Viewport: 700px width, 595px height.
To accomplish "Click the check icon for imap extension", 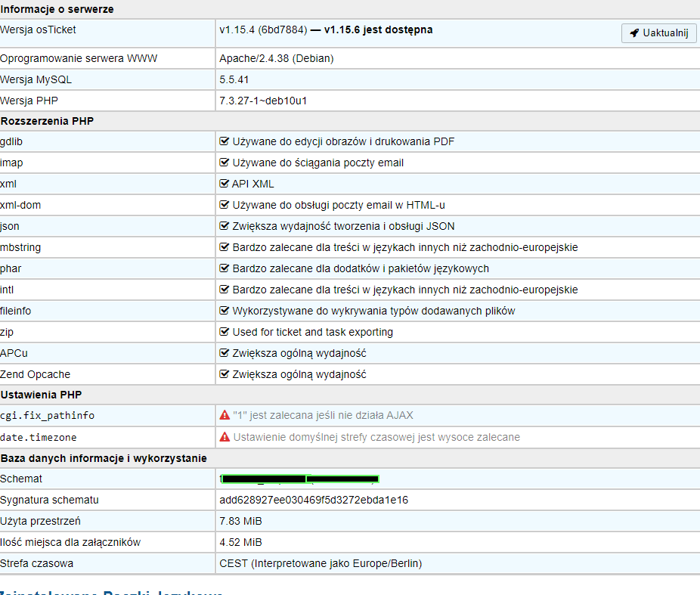I will click(x=225, y=163).
